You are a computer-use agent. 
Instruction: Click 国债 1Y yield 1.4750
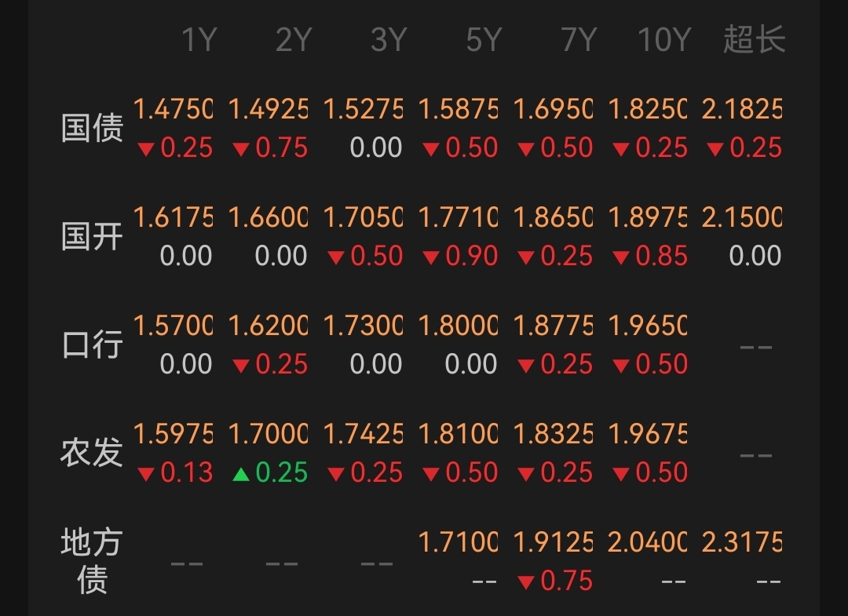pos(173,109)
